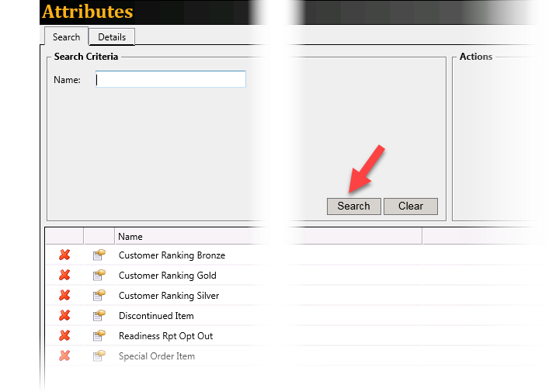Open details icon for Customer Ranking Silver

pyautogui.click(x=99, y=295)
